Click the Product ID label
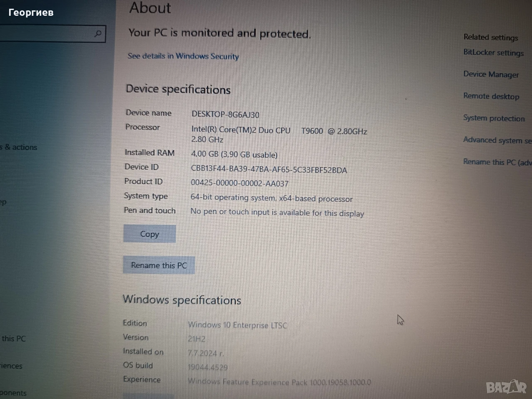 [x=143, y=182]
